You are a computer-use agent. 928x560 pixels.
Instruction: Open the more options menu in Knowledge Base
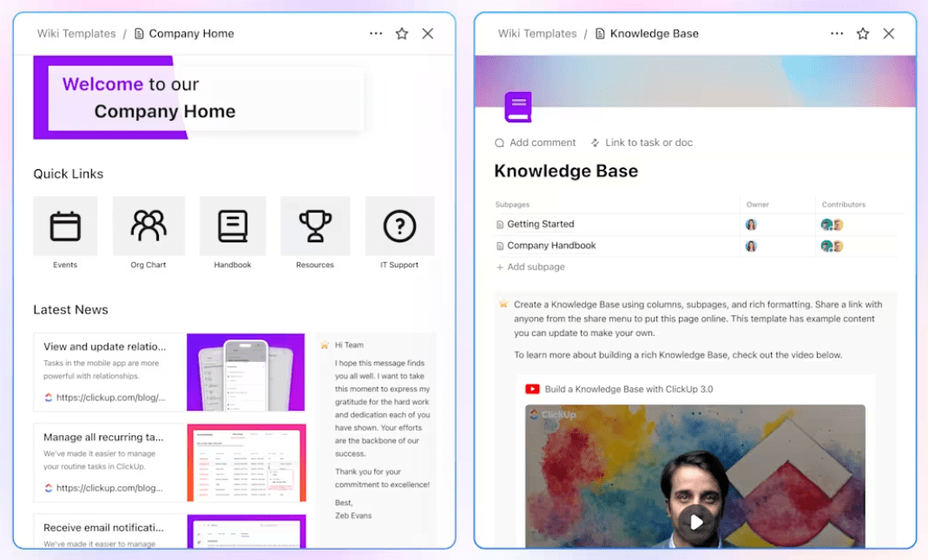point(837,34)
